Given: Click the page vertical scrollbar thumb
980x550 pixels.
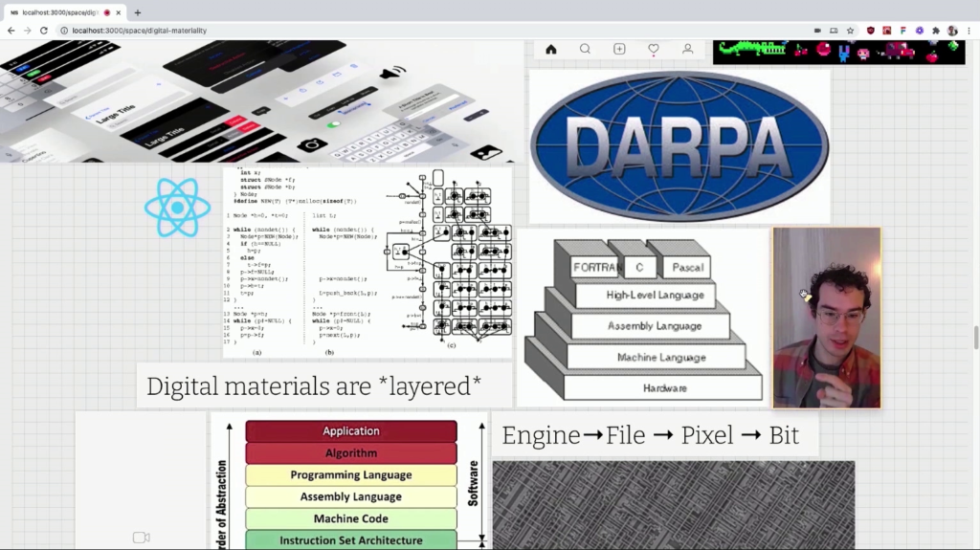Looking at the screenshot, I should [x=975, y=338].
